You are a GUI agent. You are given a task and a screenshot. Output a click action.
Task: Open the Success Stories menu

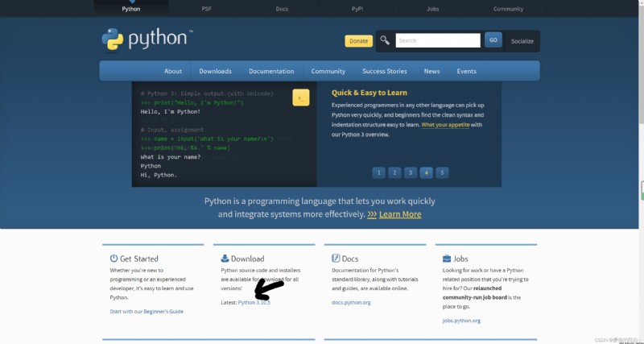click(385, 71)
